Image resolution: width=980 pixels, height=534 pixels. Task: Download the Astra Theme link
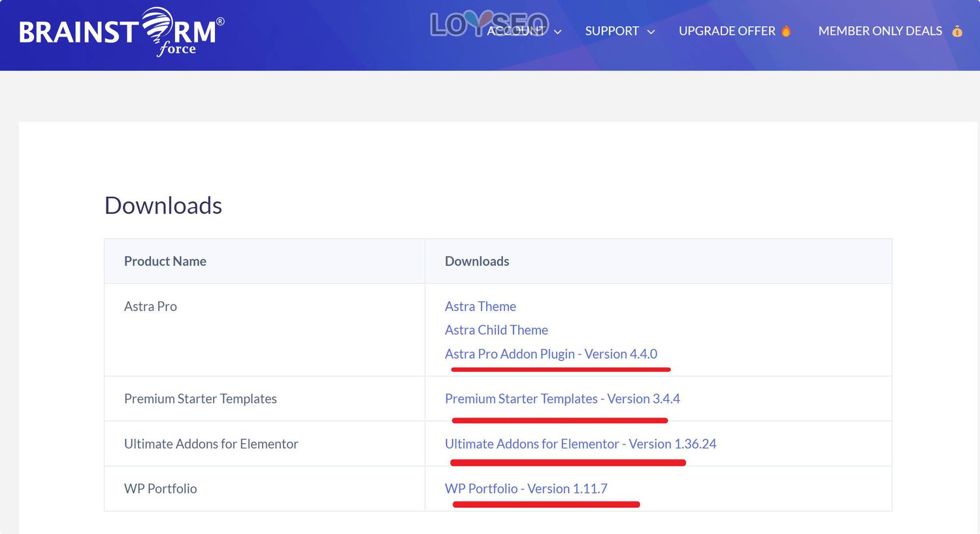(480, 307)
